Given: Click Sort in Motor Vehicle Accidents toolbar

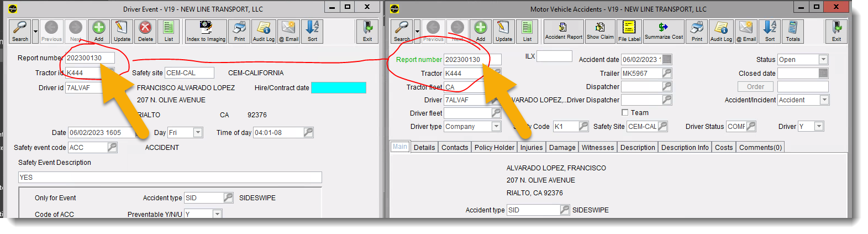Looking at the screenshot, I should (770, 32).
